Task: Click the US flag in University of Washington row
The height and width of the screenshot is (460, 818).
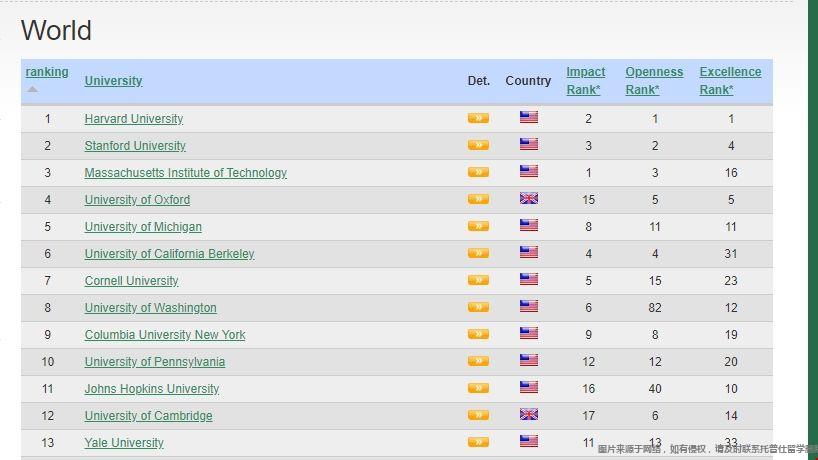Action: click(x=528, y=306)
